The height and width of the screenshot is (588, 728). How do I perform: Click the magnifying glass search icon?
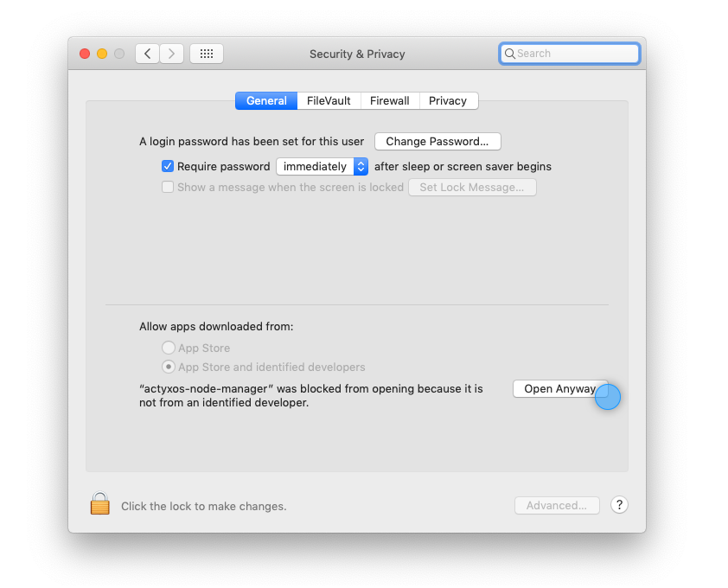pos(510,54)
